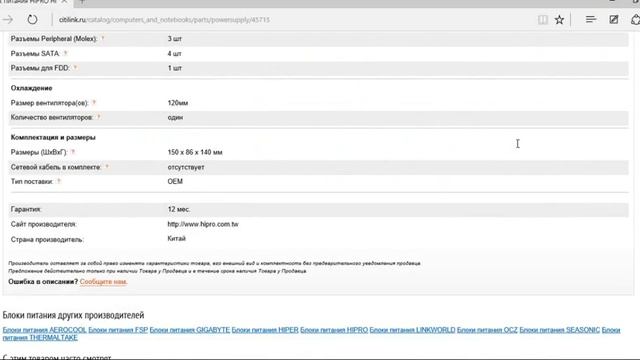Help mark next to Сетевой кабель в комплекте
The height and width of the screenshot is (360, 640).
[107, 167]
